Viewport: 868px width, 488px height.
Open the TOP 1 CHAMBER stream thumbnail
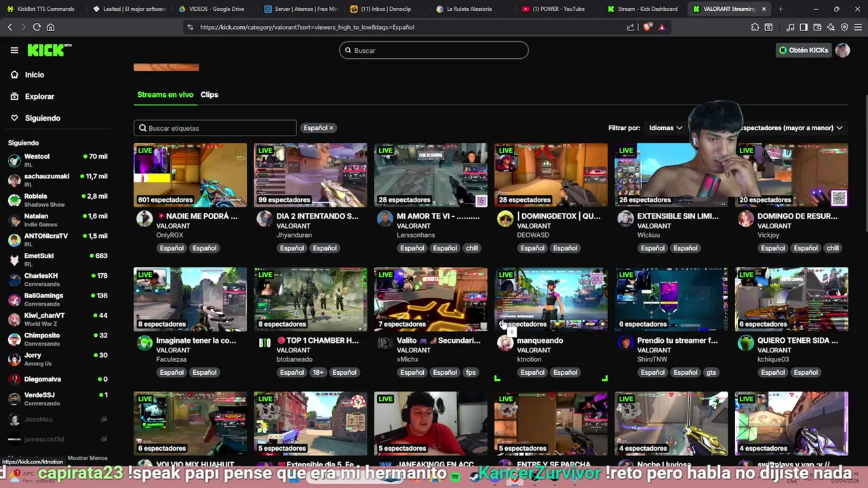point(311,299)
